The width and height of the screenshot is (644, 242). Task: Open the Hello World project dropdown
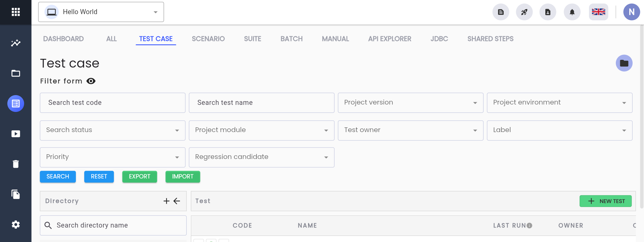pos(101,12)
